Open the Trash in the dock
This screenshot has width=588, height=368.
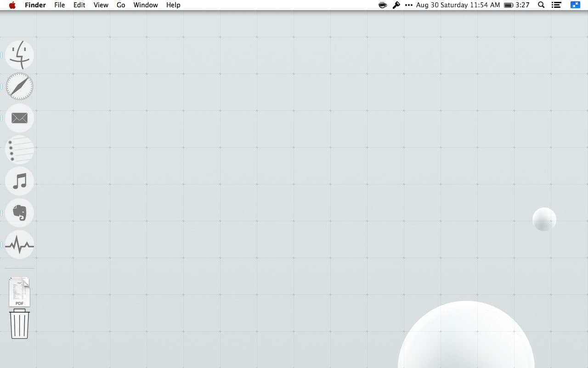[19, 324]
